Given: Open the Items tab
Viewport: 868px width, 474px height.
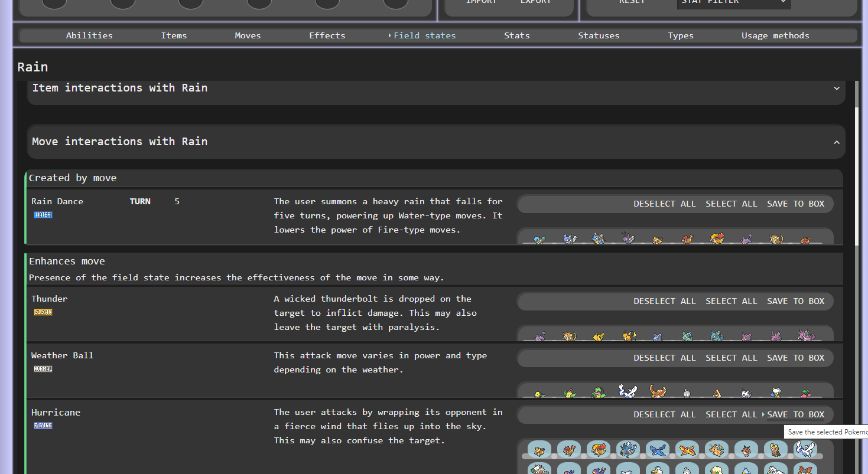Looking at the screenshot, I should [174, 35].
